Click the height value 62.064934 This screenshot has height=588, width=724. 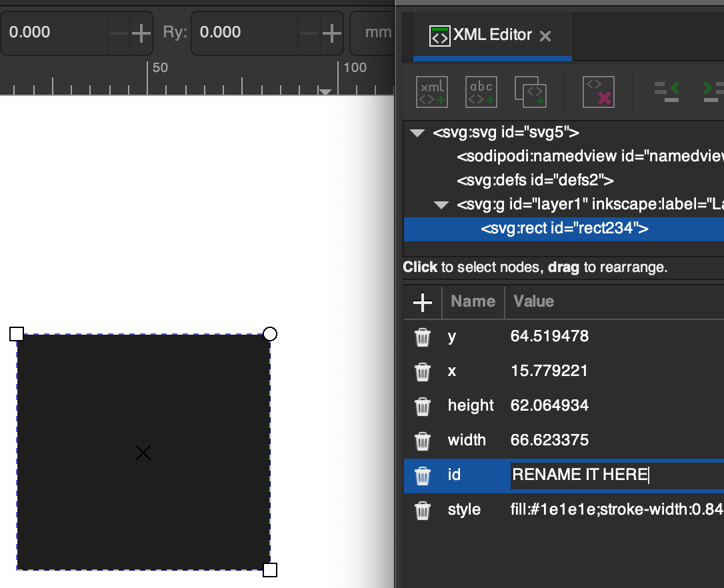pyautogui.click(x=549, y=405)
